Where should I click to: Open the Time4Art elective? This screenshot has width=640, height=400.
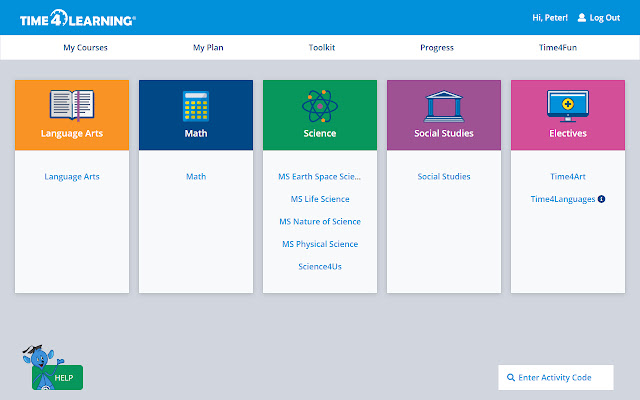point(568,176)
